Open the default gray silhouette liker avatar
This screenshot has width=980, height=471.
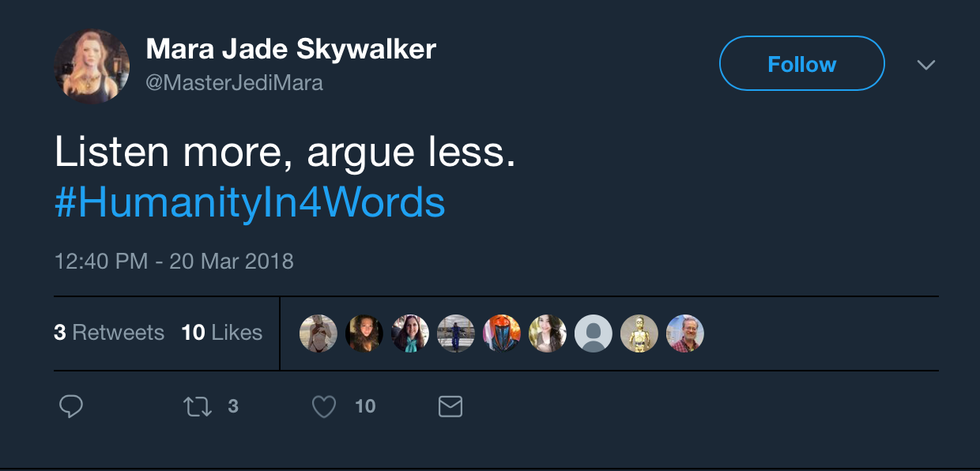594,333
